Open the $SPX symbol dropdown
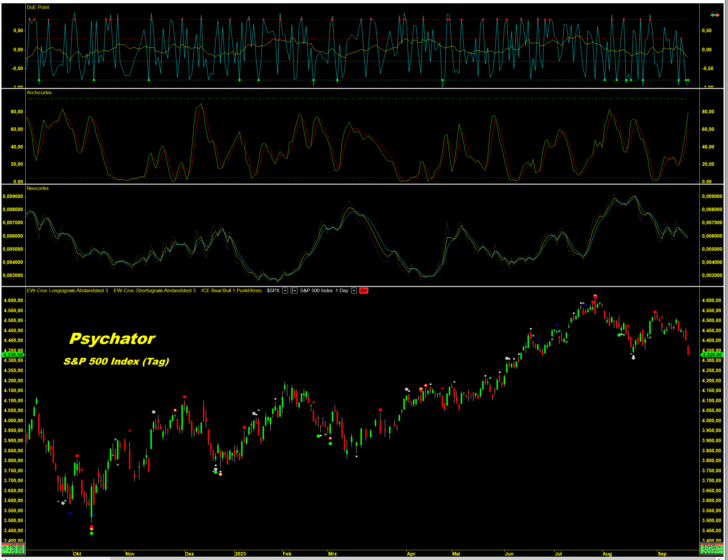Image resolution: width=728 pixels, height=560 pixels. 285,291
